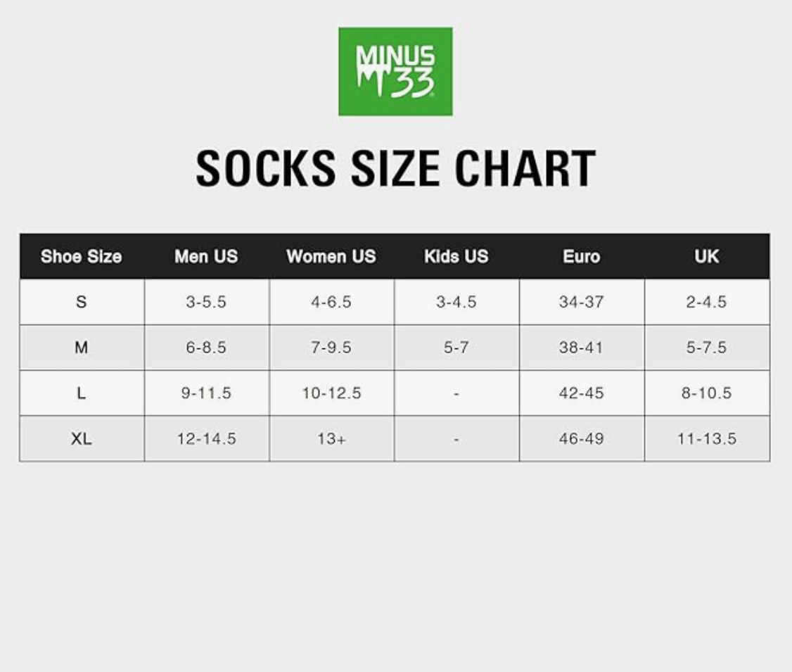This screenshot has height=672, width=792.
Task: Select the 13+ Women US cell
Action: [x=331, y=439]
